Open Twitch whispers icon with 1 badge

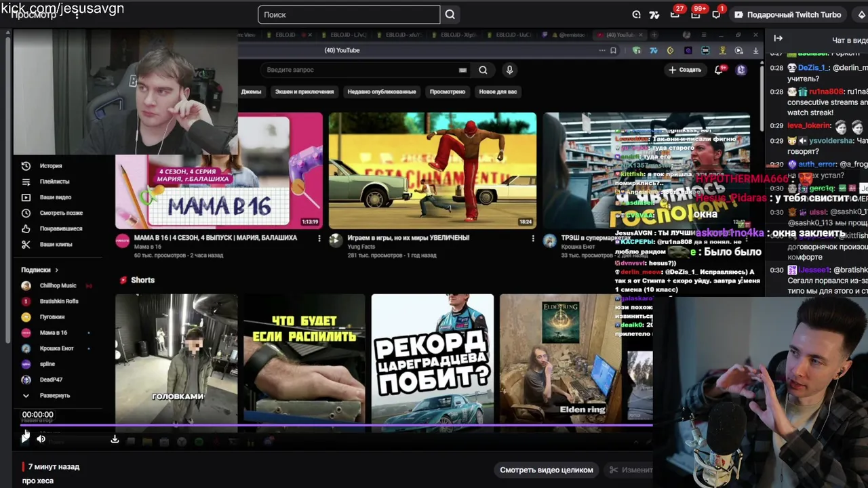(716, 14)
